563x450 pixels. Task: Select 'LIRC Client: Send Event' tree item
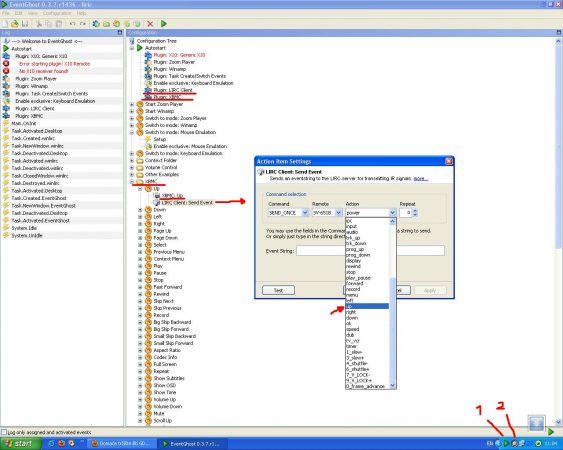click(x=187, y=203)
